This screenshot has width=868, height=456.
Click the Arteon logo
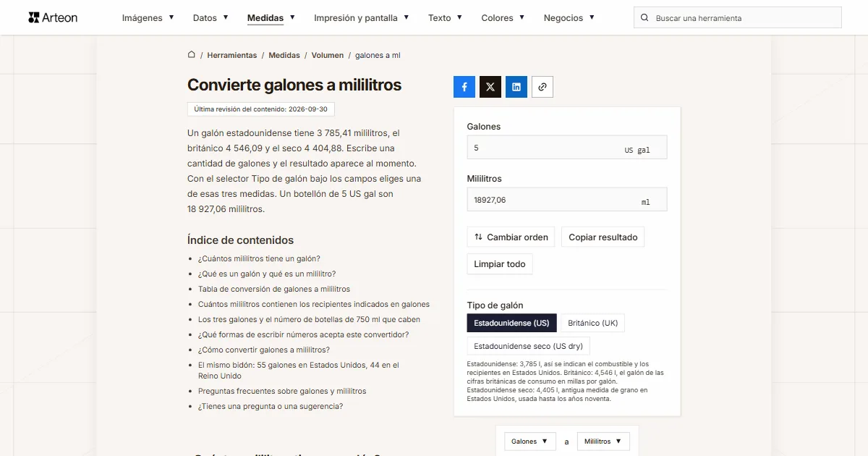[x=53, y=17]
